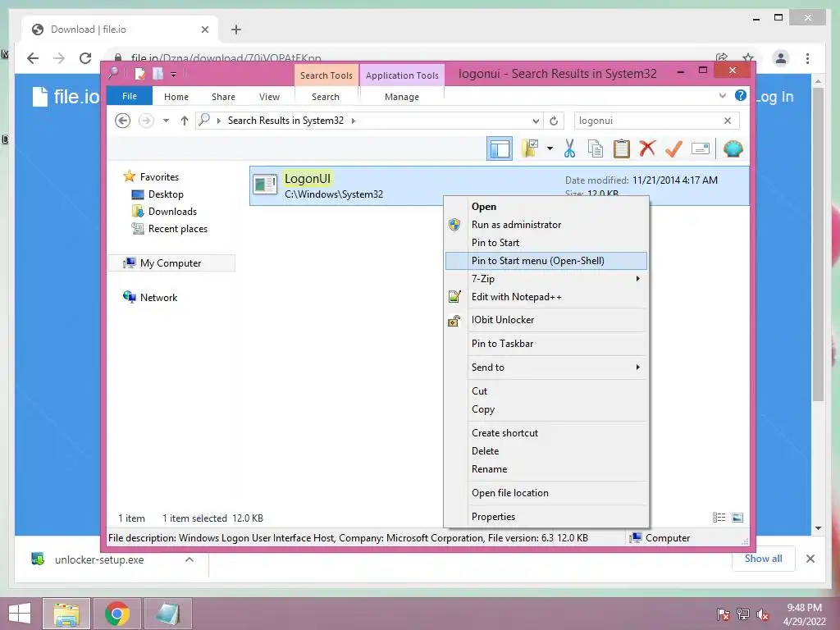Click the Explorer help question mark
The height and width of the screenshot is (630, 840).
pos(741,95)
